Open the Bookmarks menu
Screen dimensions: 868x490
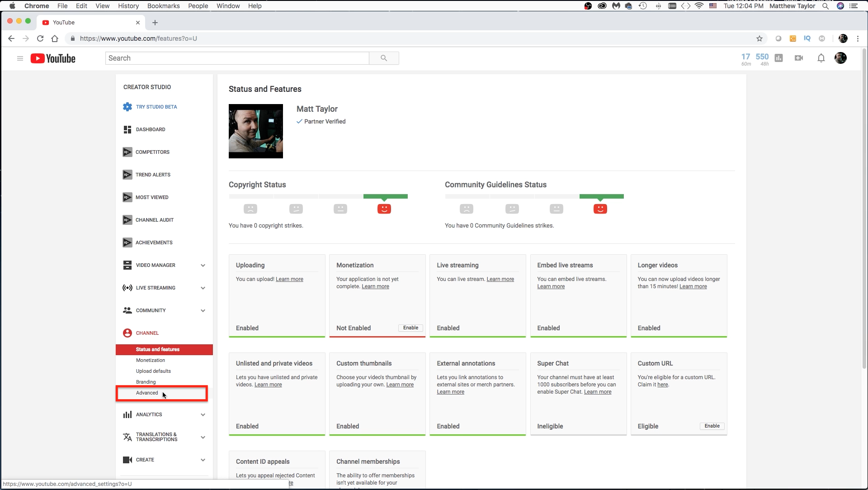[163, 6]
